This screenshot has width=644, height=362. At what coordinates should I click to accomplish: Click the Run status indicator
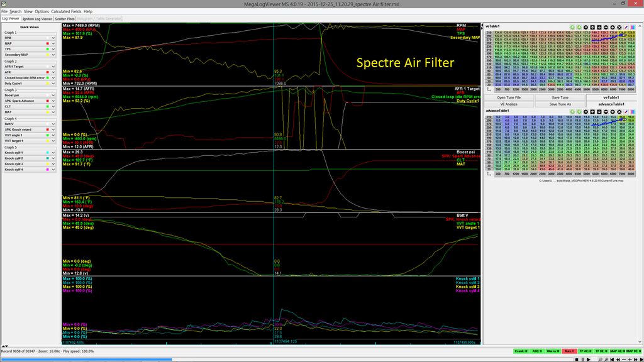click(569, 351)
